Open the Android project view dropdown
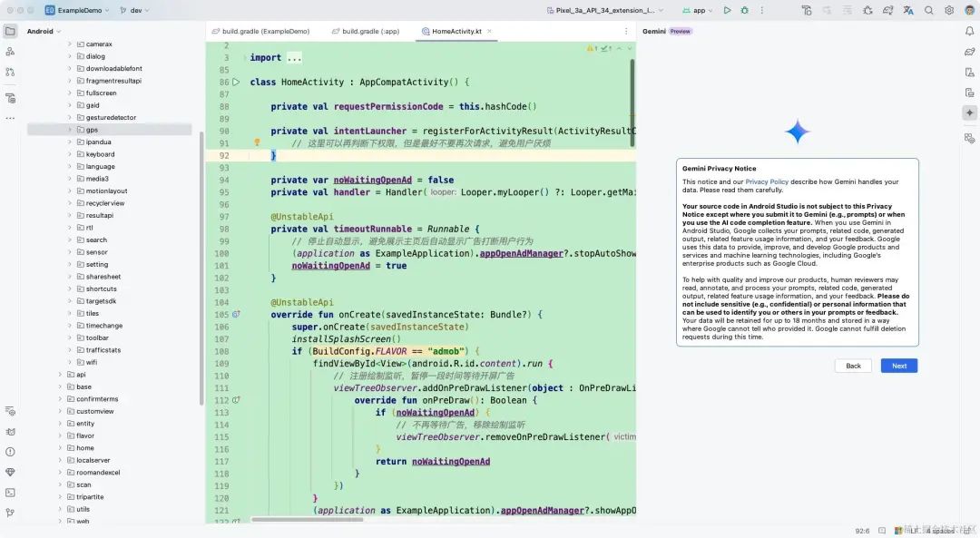 pyautogui.click(x=44, y=31)
